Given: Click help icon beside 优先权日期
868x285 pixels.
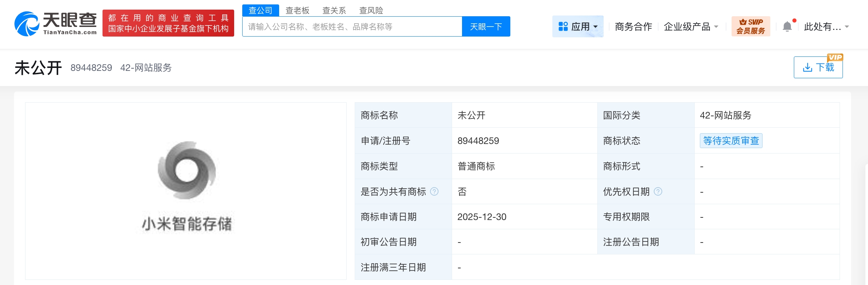Looking at the screenshot, I should 658,192.
